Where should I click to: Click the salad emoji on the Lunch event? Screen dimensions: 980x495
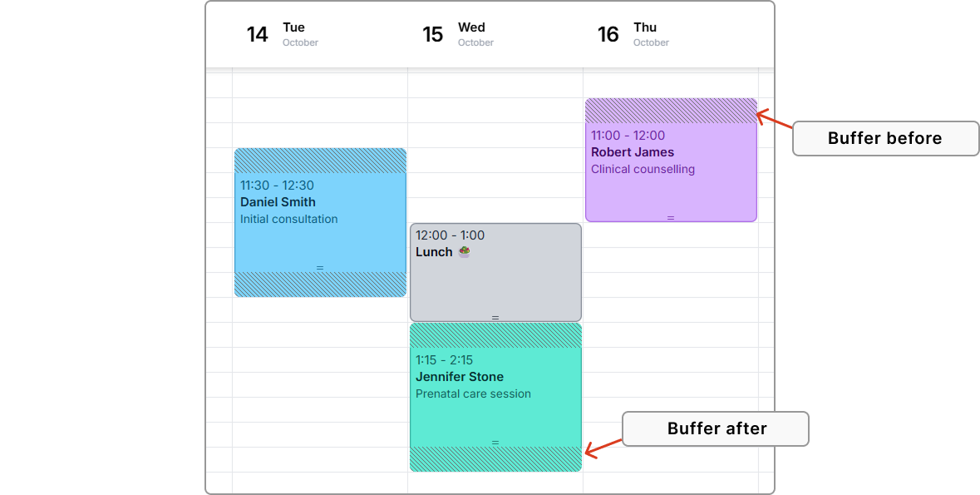464,252
